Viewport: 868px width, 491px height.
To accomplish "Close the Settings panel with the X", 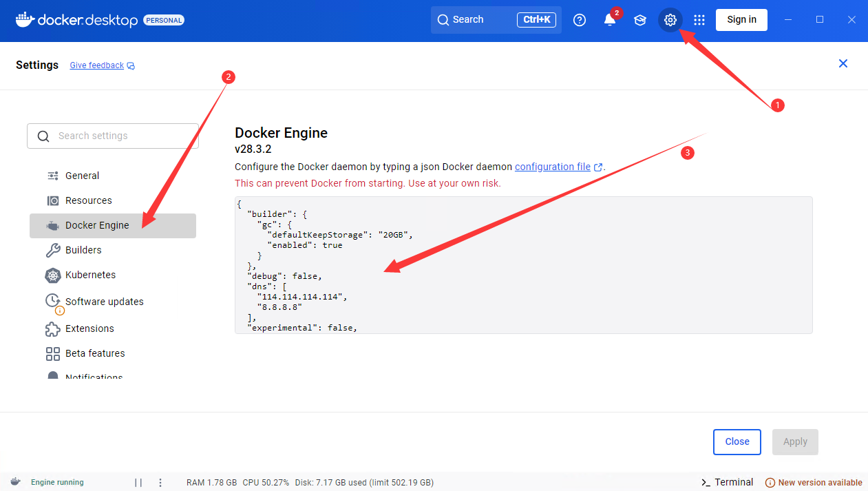I will (x=843, y=63).
